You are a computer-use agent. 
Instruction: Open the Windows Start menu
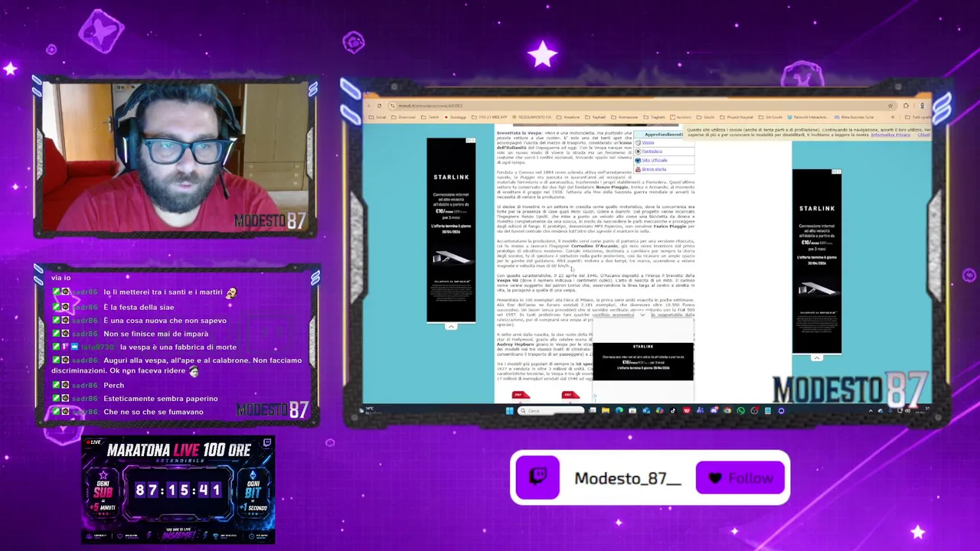(509, 411)
